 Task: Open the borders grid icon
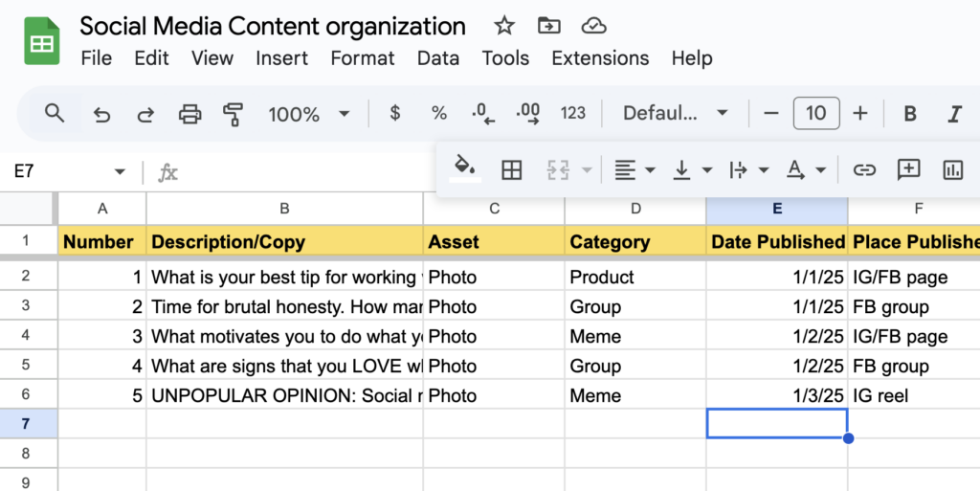512,170
